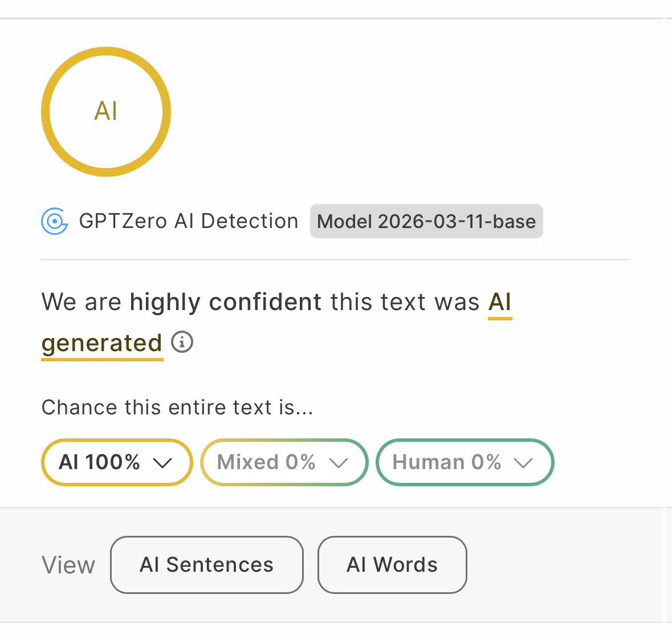
Task: Click the chevron arrow in Mixed 0% pill
Action: pos(339,463)
